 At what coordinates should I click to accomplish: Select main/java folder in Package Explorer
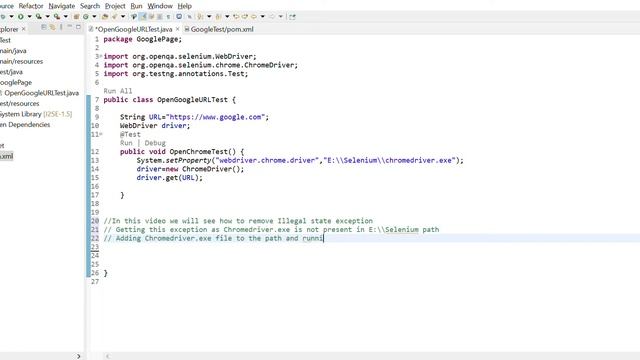click(x=13, y=51)
